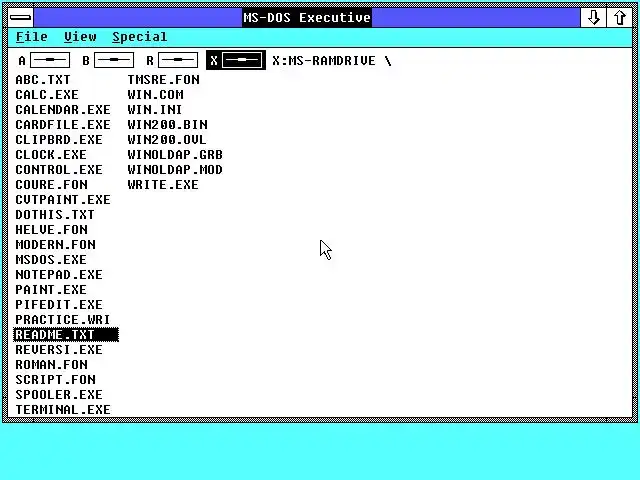640x480 pixels.
Task: Select WRITE.EXE file
Action: pyautogui.click(x=163, y=184)
